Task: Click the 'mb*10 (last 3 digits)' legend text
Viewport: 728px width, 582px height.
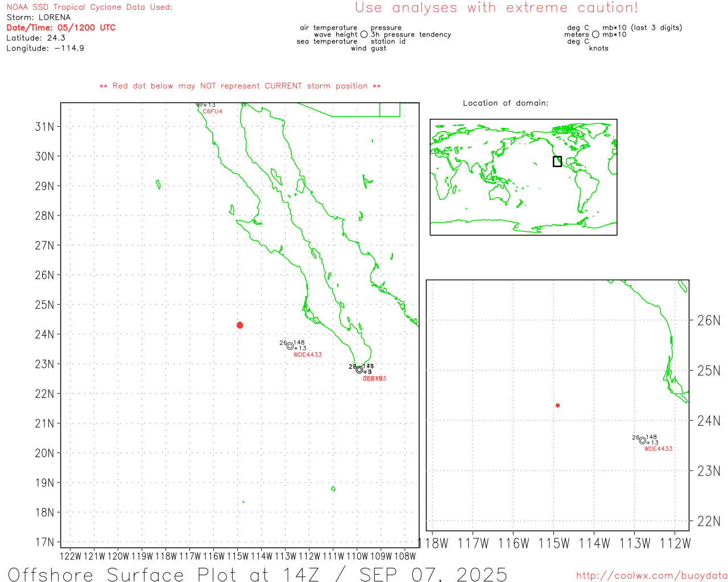Action: [x=642, y=28]
